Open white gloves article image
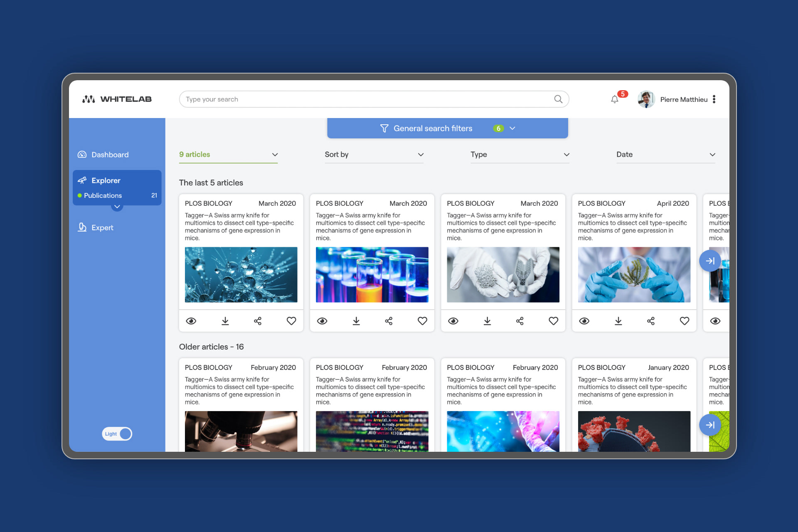798x532 pixels. [x=503, y=275]
